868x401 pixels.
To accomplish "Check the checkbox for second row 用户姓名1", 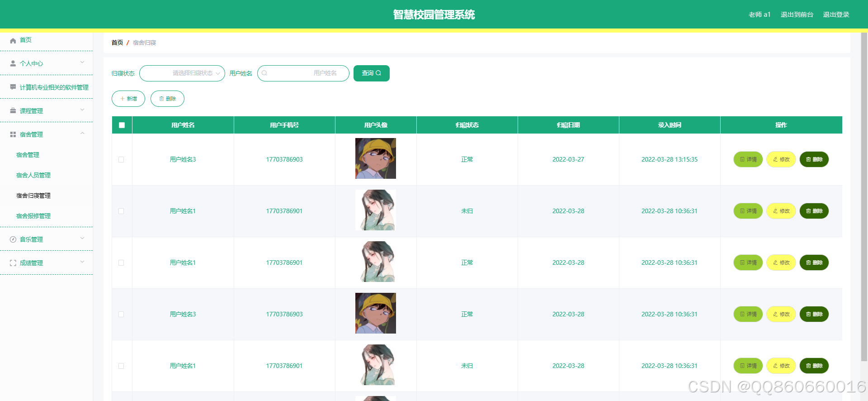I will (121, 211).
